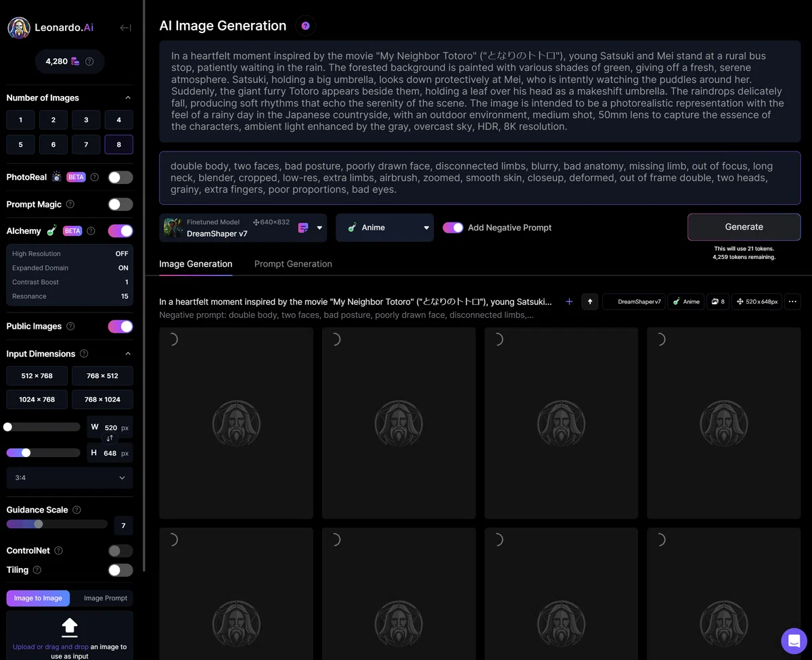Open the DreamShaper v7 model dropdown

(x=243, y=228)
